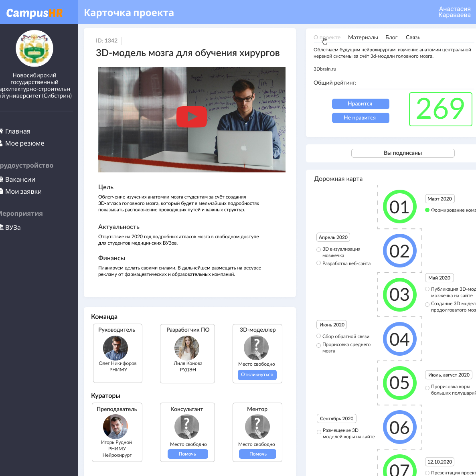Click the project ID: 1342 text
The height and width of the screenshot is (476, 476).
(x=107, y=41)
